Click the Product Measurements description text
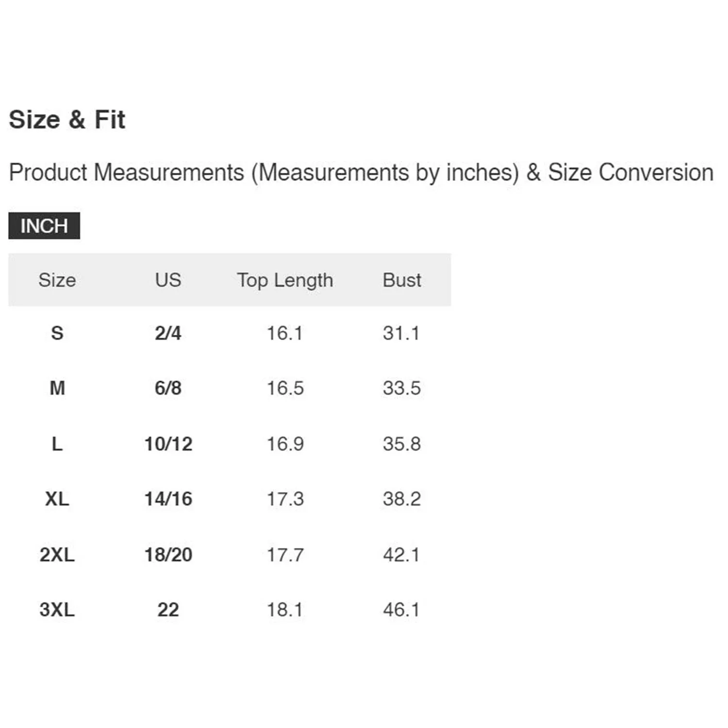The height and width of the screenshot is (728, 728). [361, 172]
